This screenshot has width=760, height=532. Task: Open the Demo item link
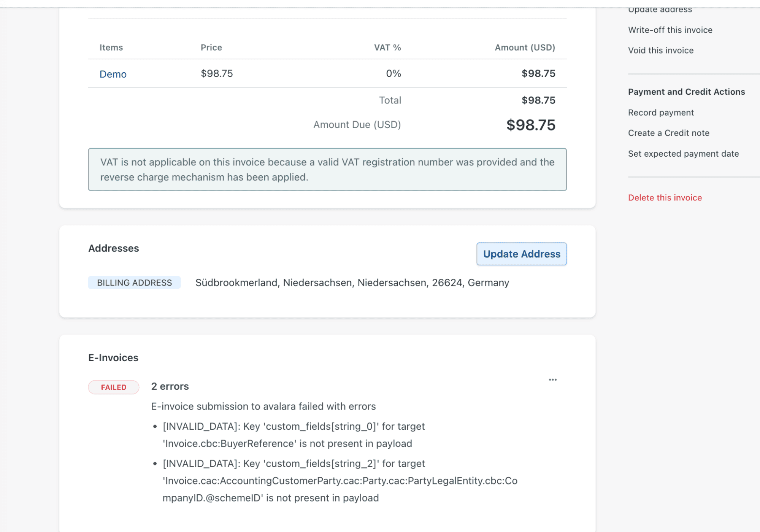(x=113, y=74)
